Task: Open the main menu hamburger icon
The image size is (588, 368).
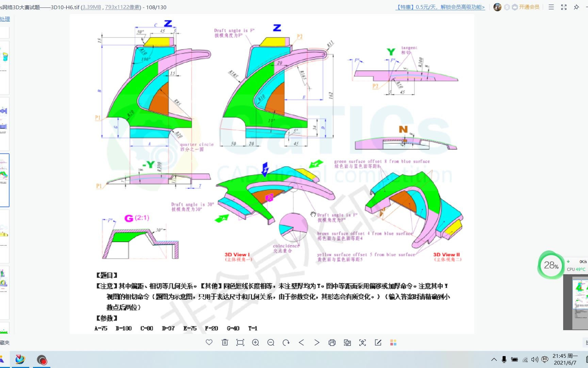Action: click(551, 7)
